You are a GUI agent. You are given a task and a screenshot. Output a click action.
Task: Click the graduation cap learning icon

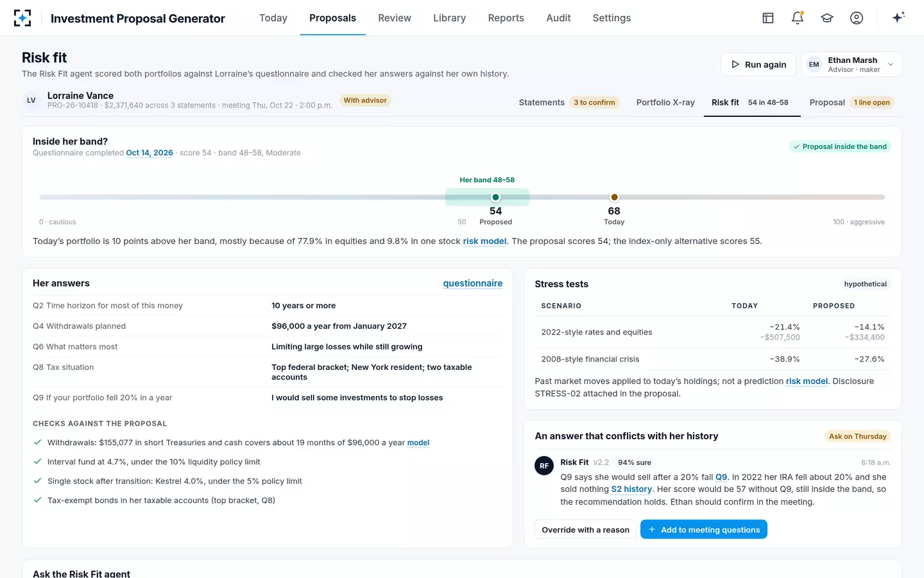pos(827,18)
